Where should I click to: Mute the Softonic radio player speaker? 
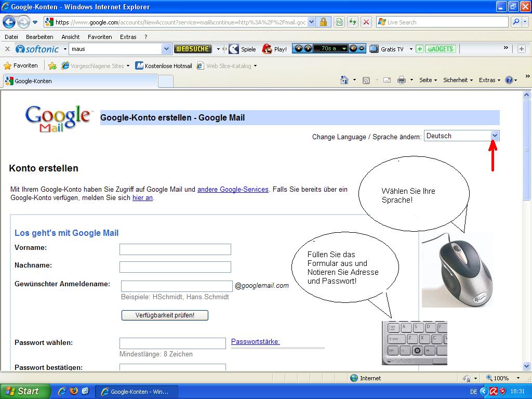click(x=353, y=49)
